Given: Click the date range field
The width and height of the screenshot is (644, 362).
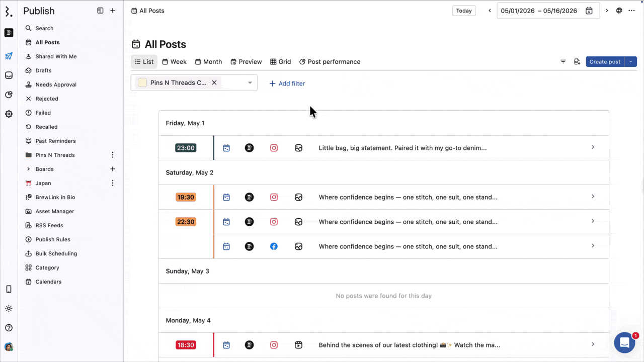Looking at the screenshot, I should [x=539, y=11].
